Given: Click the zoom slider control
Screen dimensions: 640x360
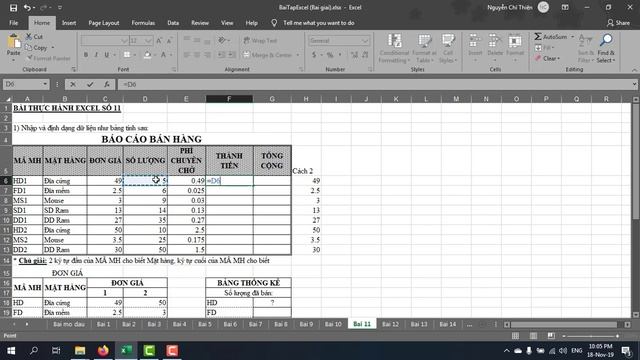Looking at the screenshot, I should (591, 336).
